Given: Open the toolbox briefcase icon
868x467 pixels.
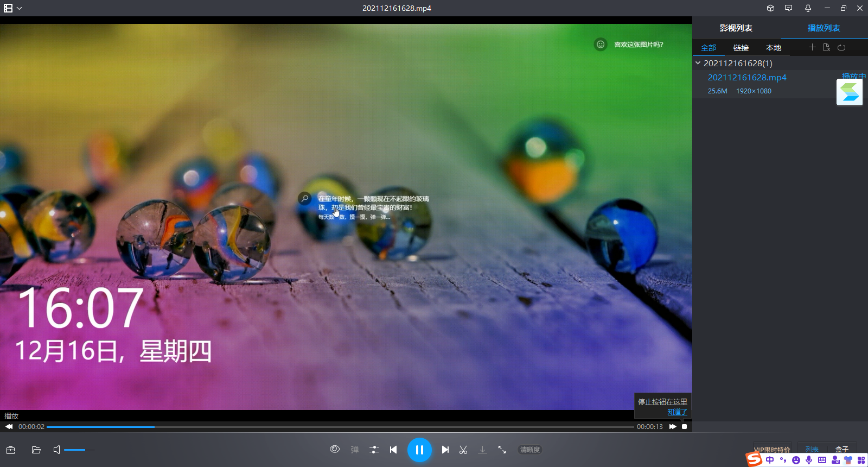Looking at the screenshot, I should point(11,450).
